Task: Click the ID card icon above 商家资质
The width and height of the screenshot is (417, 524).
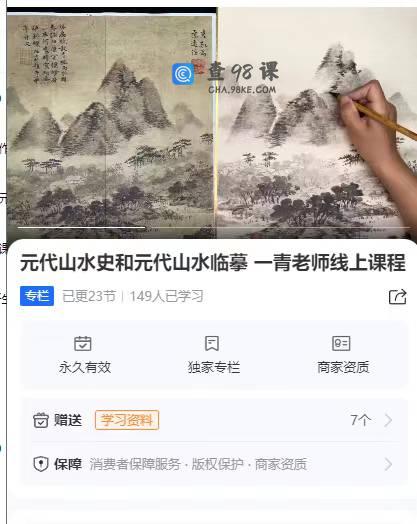Action: [341, 343]
